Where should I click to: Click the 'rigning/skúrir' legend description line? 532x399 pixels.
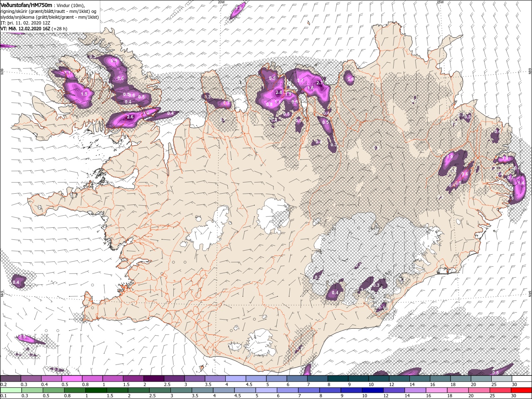[48, 11]
